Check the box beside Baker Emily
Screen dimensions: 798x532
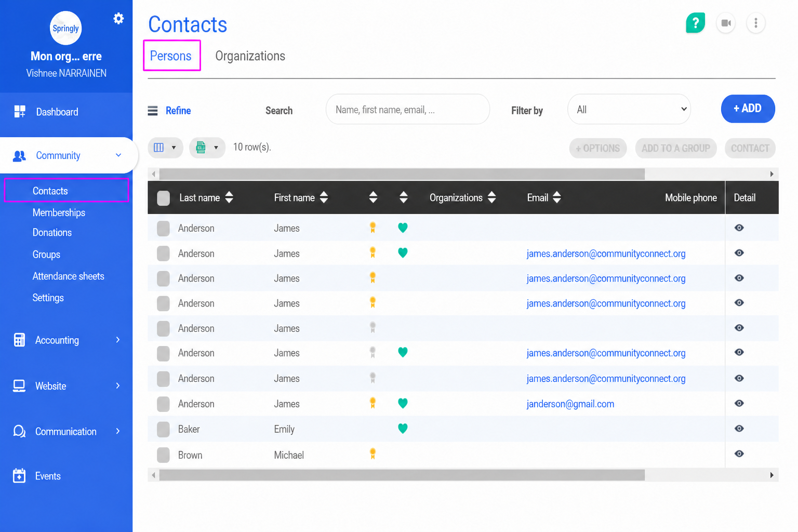point(163,429)
